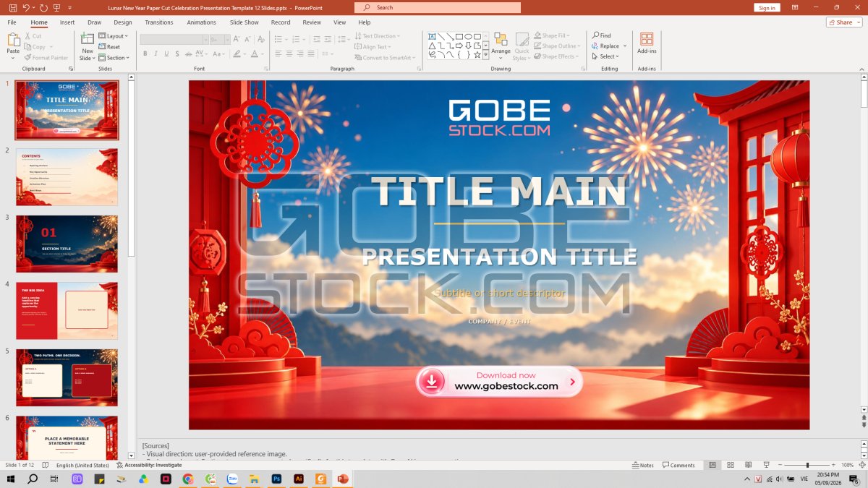
Task: Open the Layout dropdown
Action: click(113, 36)
